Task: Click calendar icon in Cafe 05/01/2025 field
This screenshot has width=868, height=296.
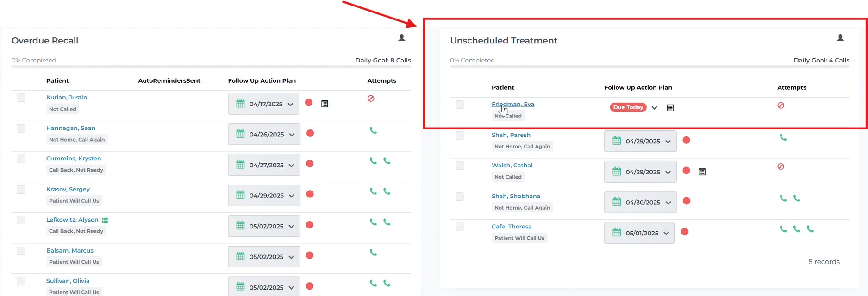Action: pos(617,233)
